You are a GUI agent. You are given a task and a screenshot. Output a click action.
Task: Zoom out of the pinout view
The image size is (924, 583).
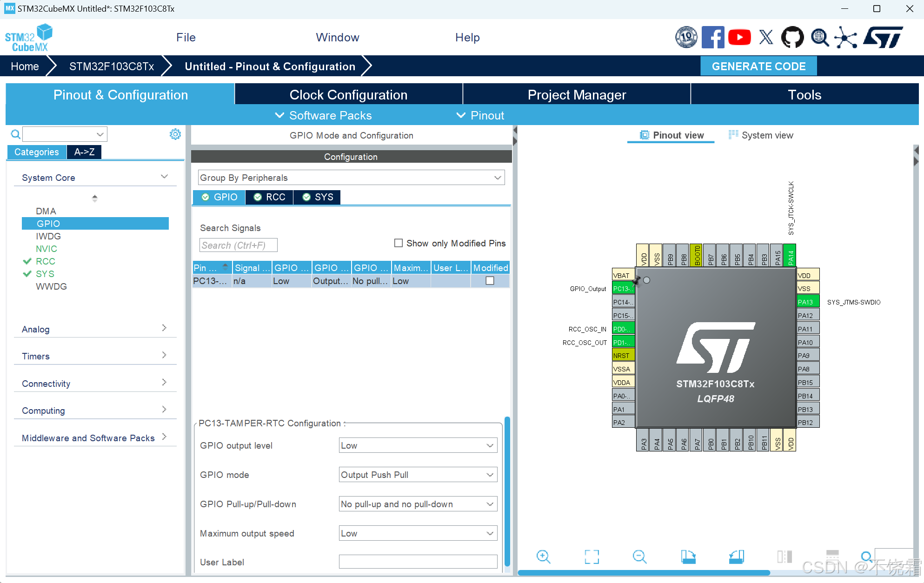pos(640,556)
